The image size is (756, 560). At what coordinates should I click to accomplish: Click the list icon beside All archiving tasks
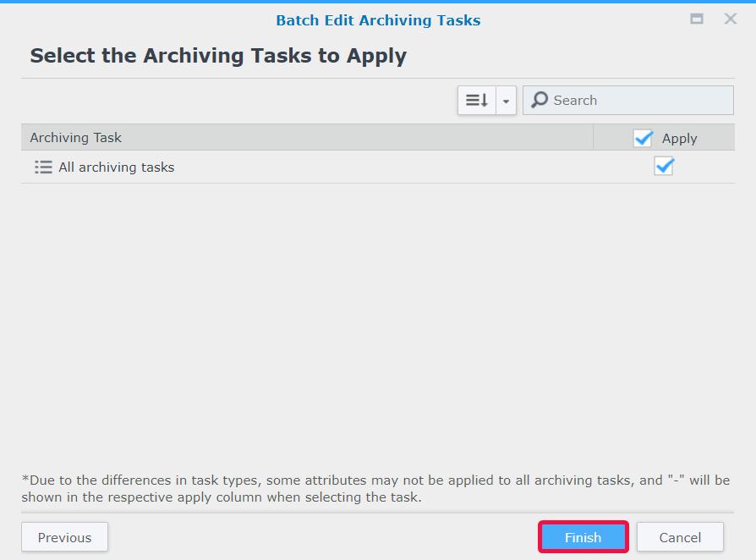pos(43,167)
